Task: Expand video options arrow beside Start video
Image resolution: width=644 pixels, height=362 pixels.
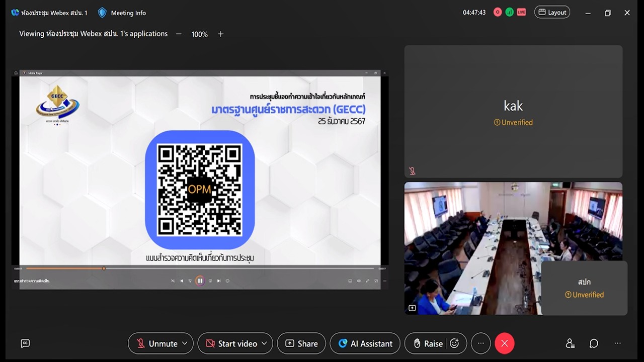Action: click(265, 343)
